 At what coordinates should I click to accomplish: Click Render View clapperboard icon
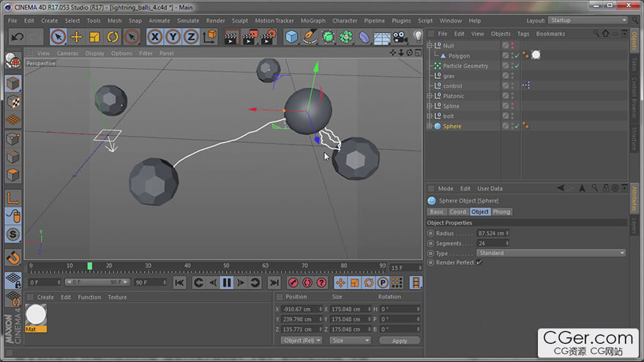pyautogui.click(x=231, y=37)
